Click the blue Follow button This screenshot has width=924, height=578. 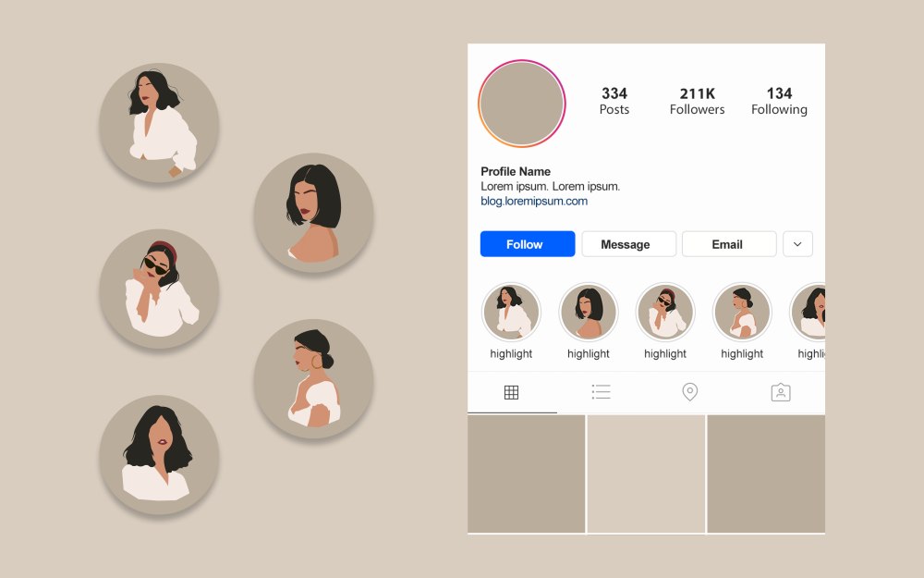tap(528, 244)
